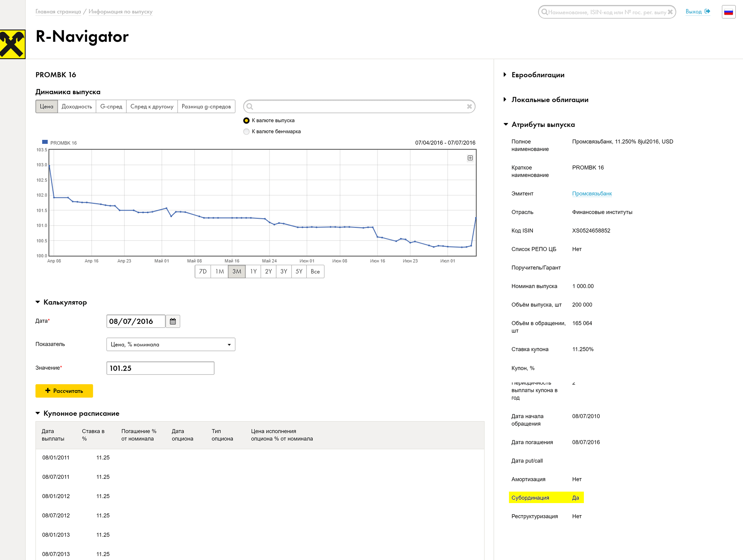Switch language via Russian flag icon
743x560 pixels.
click(x=728, y=12)
